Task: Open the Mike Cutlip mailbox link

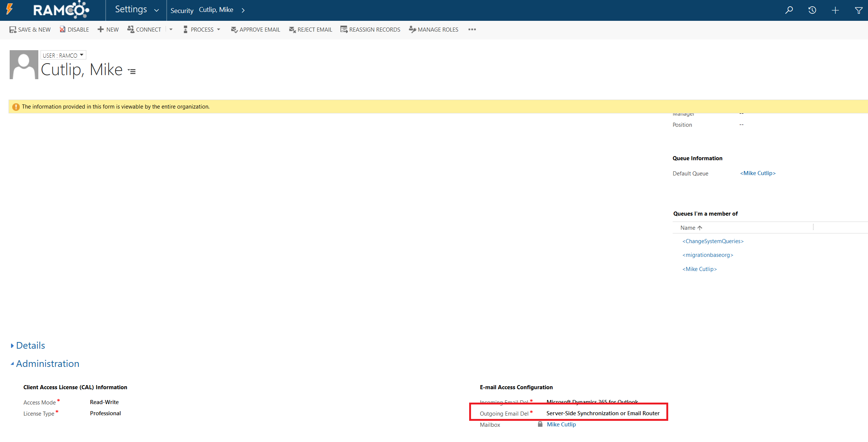Action: point(561,424)
